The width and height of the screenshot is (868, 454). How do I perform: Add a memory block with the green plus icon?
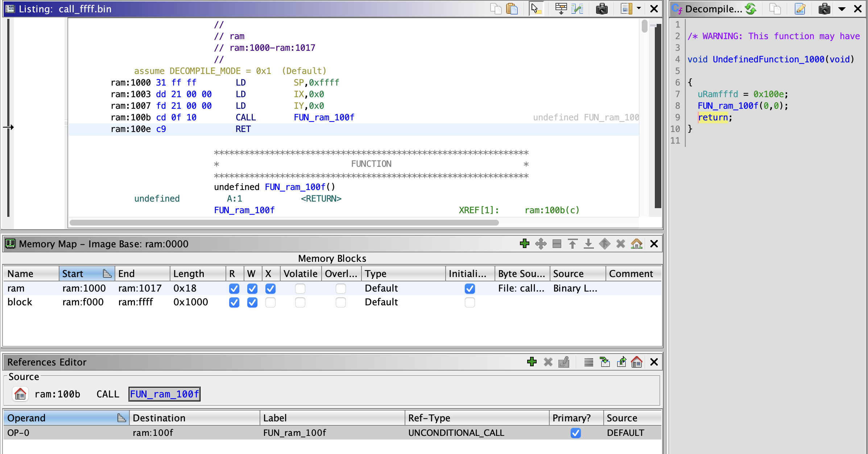point(525,244)
